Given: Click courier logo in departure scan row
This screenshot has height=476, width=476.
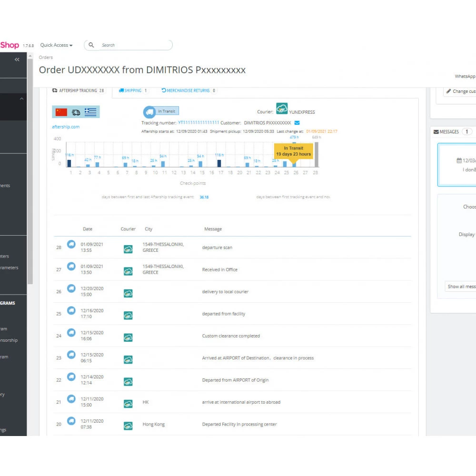Looking at the screenshot, I should coord(128,249).
